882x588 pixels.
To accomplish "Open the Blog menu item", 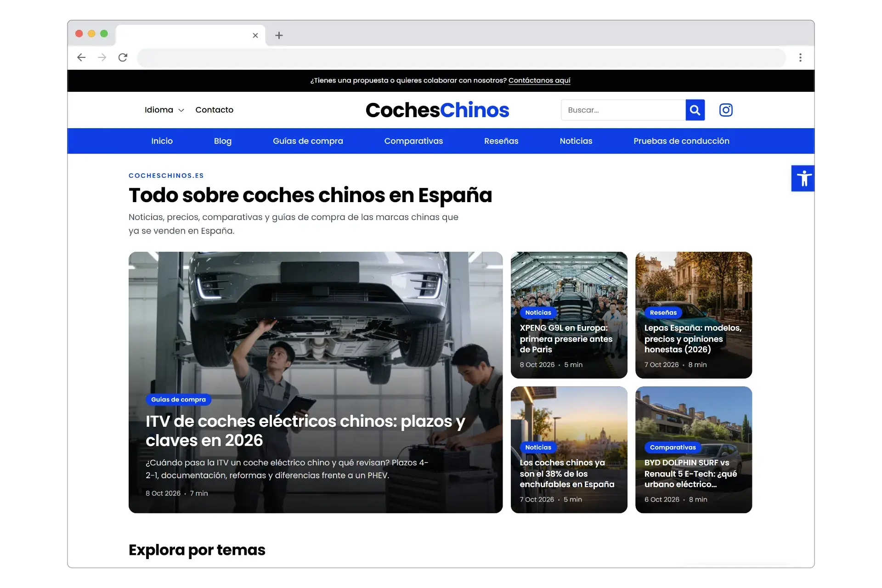I will point(223,141).
